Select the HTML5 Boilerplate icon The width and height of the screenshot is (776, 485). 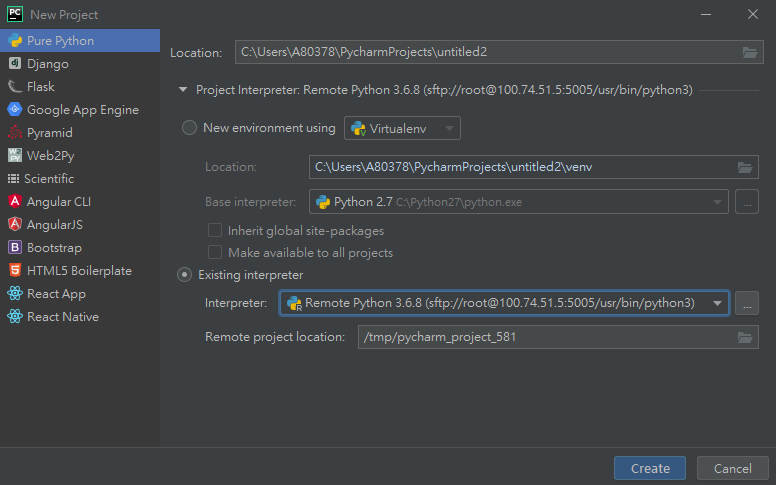pos(15,270)
